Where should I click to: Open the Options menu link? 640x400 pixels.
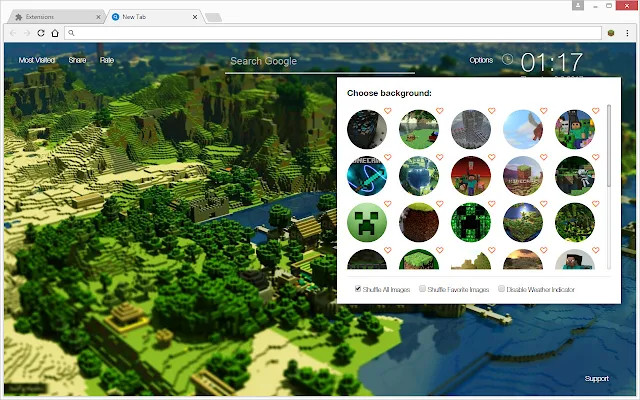[481, 60]
